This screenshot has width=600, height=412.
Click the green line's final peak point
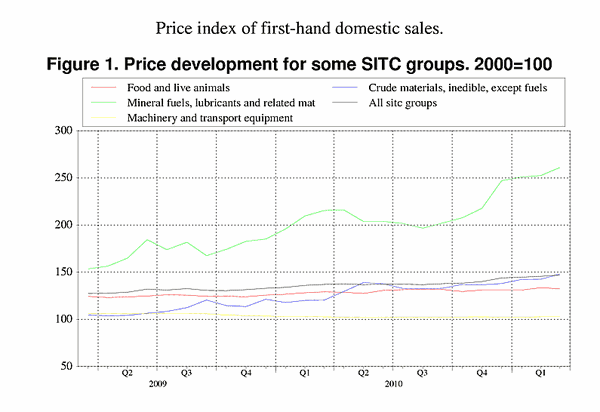tap(559, 168)
